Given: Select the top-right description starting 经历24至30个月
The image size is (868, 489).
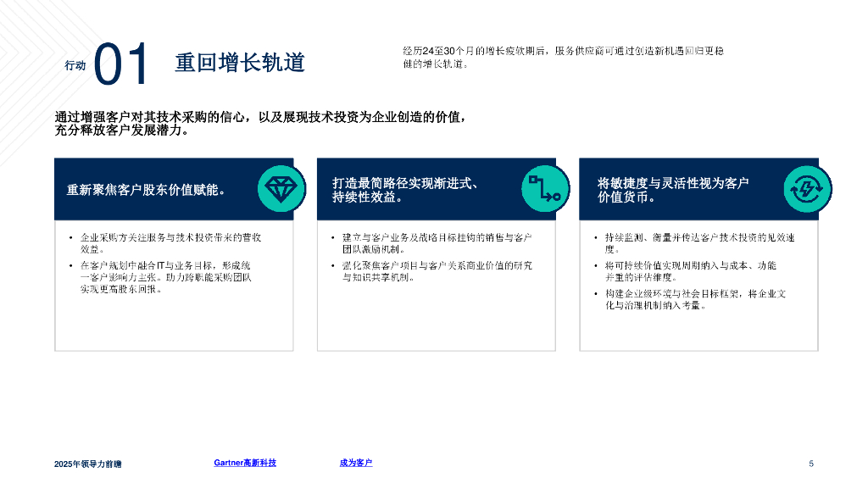Looking at the screenshot, I should pyautogui.click(x=562, y=58).
